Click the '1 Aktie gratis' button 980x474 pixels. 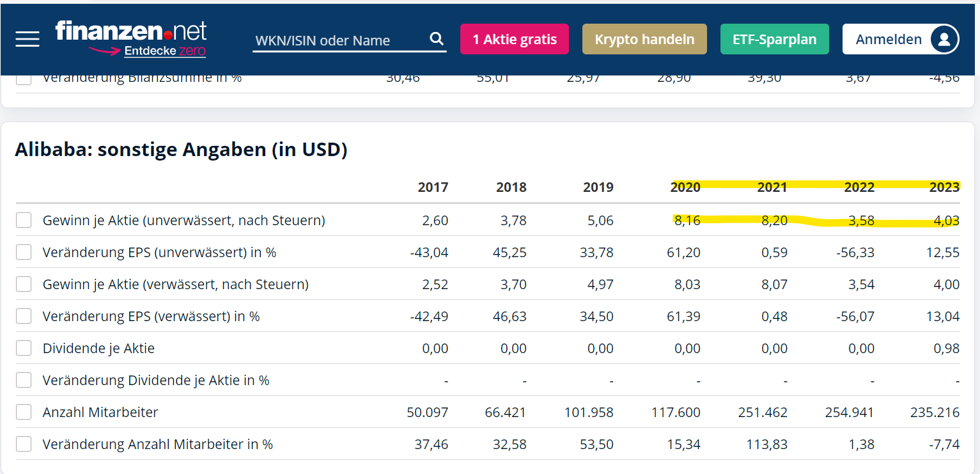pos(514,38)
